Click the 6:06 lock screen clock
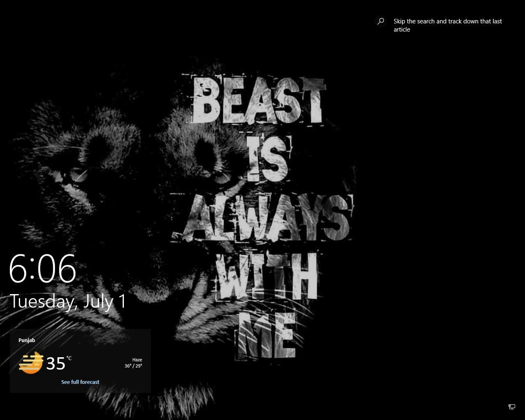525x420 pixels. [43, 269]
